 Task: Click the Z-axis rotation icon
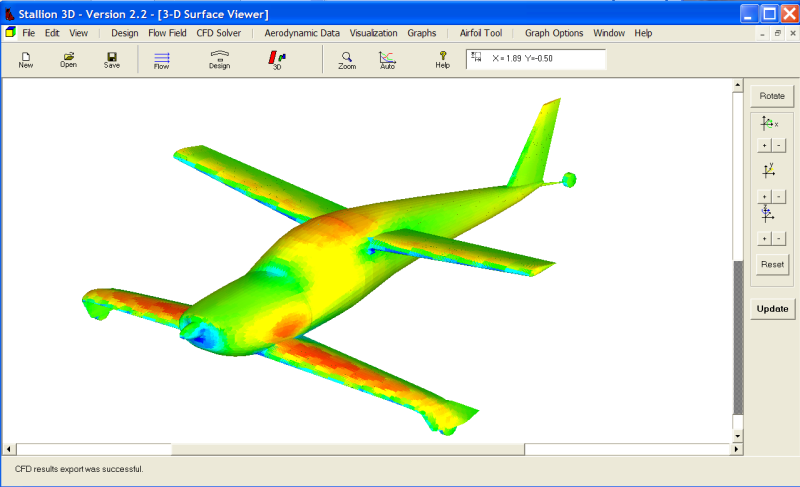(767, 214)
